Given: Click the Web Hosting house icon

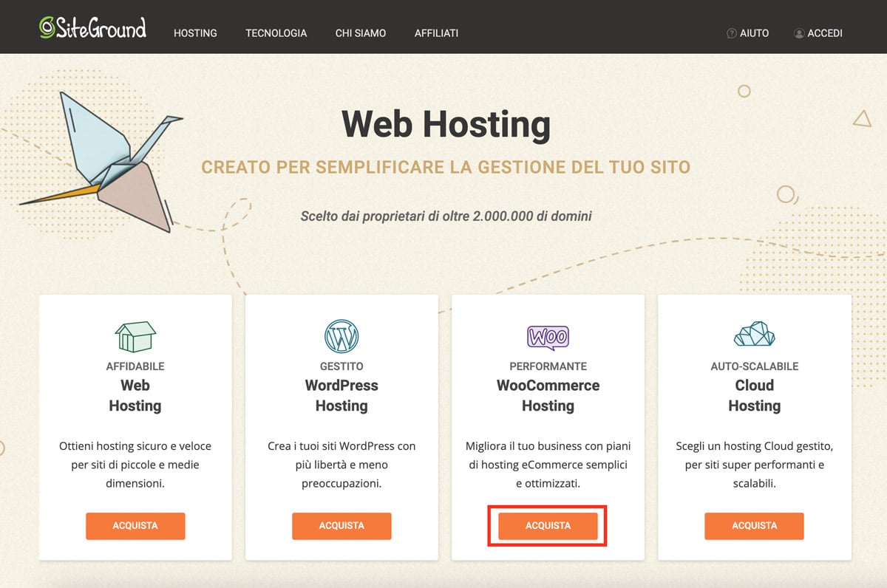Looking at the screenshot, I should (x=135, y=336).
